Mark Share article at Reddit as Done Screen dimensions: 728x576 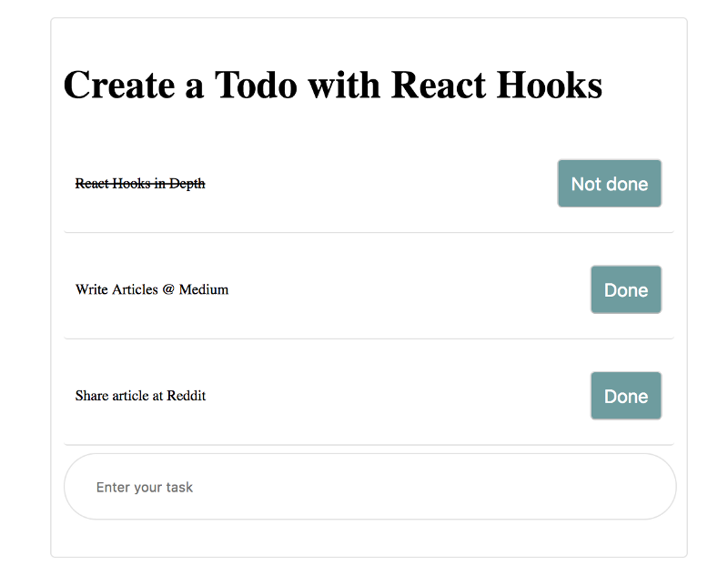click(x=625, y=396)
